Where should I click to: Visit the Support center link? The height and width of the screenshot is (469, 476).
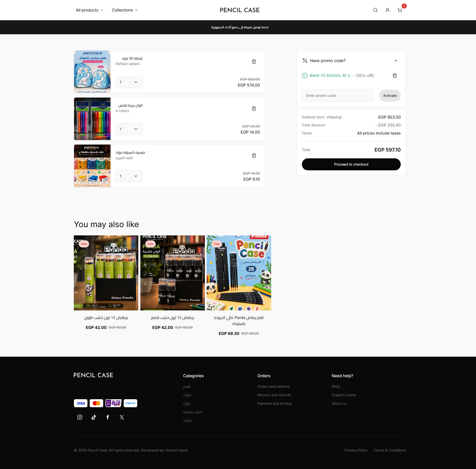(344, 395)
